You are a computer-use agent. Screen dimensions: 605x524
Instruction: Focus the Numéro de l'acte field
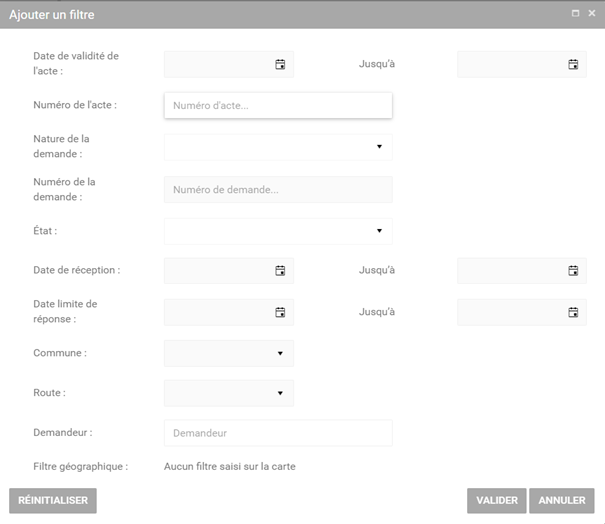tap(277, 105)
